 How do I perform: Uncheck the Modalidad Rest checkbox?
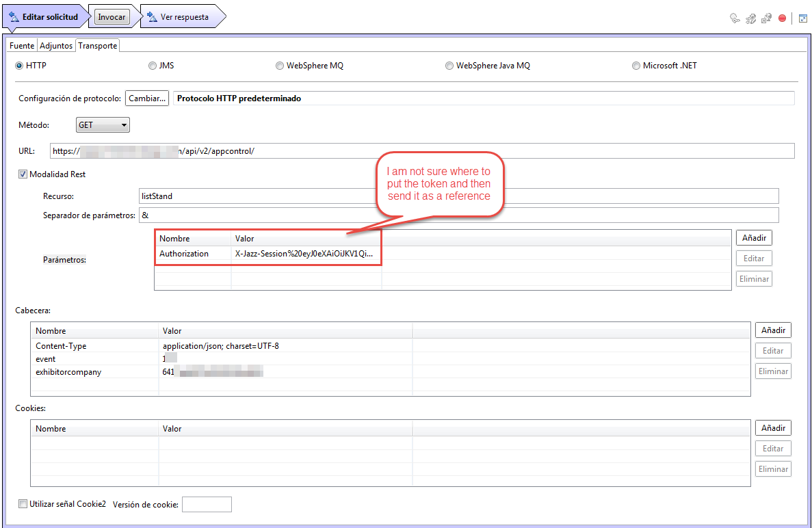[x=23, y=174]
